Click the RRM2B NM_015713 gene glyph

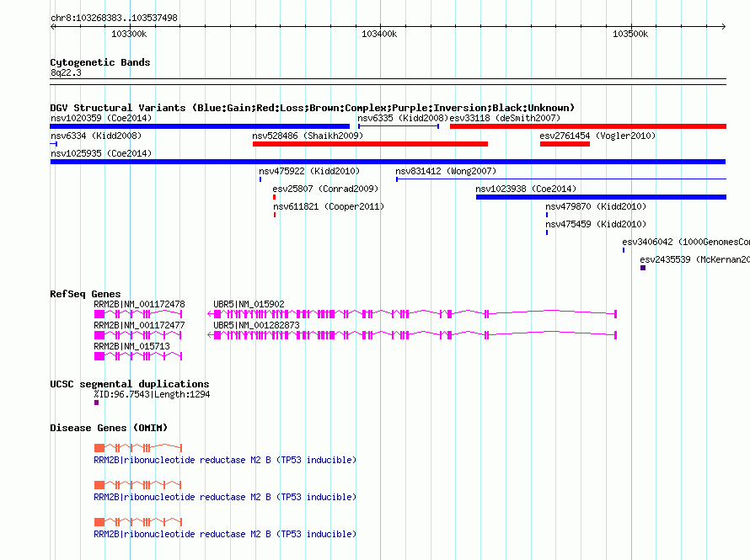(138, 356)
